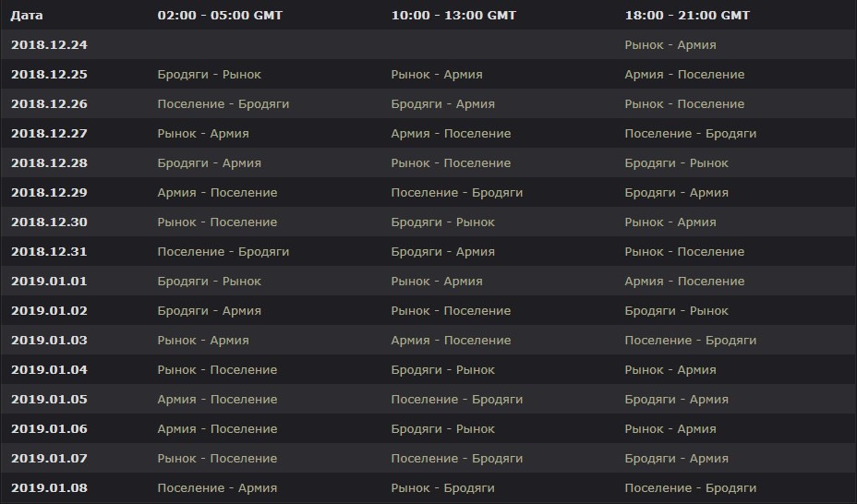Select Рынок - Поселение on 2019.01.02
This screenshot has height=504, width=857.
click(x=451, y=310)
